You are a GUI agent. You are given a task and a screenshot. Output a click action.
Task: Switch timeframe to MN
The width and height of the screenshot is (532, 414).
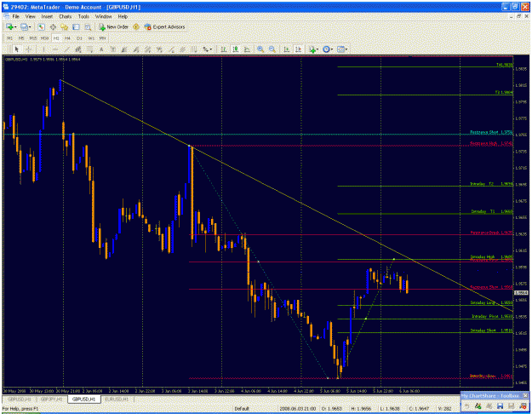pos(102,38)
